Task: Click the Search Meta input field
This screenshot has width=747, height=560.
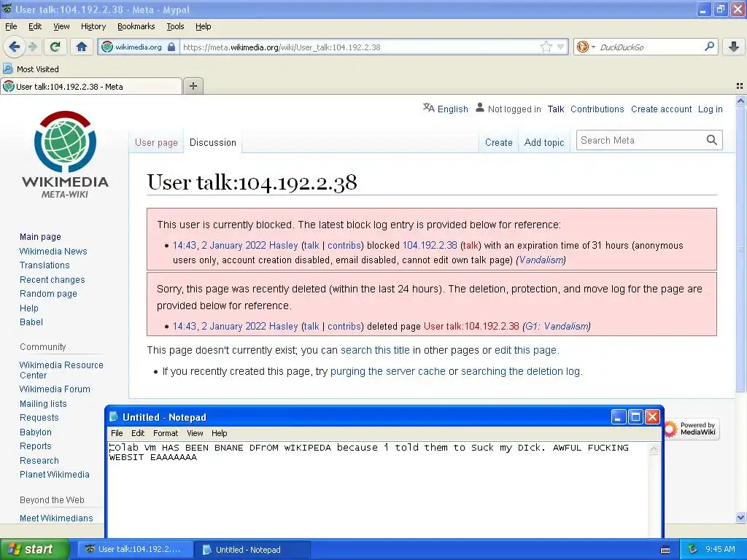Action: click(x=640, y=140)
